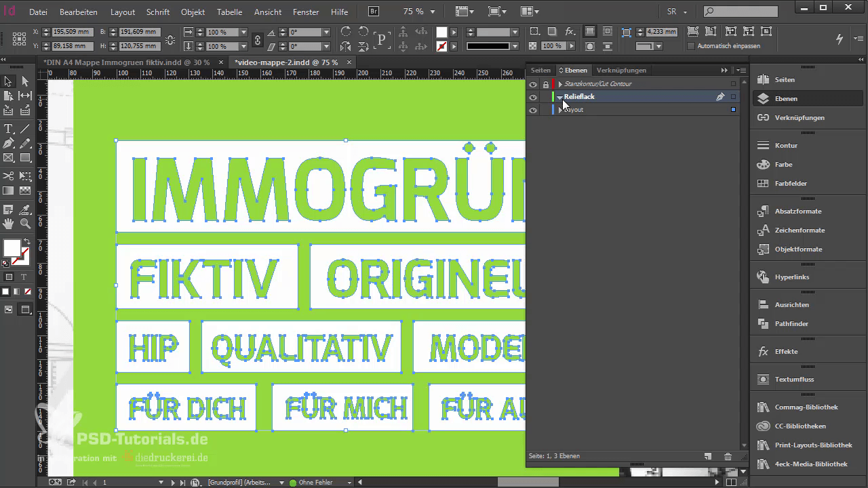Expand the Stanzkontur/Cut Contour layer
This screenshot has height=488, width=868.
[x=560, y=84]
